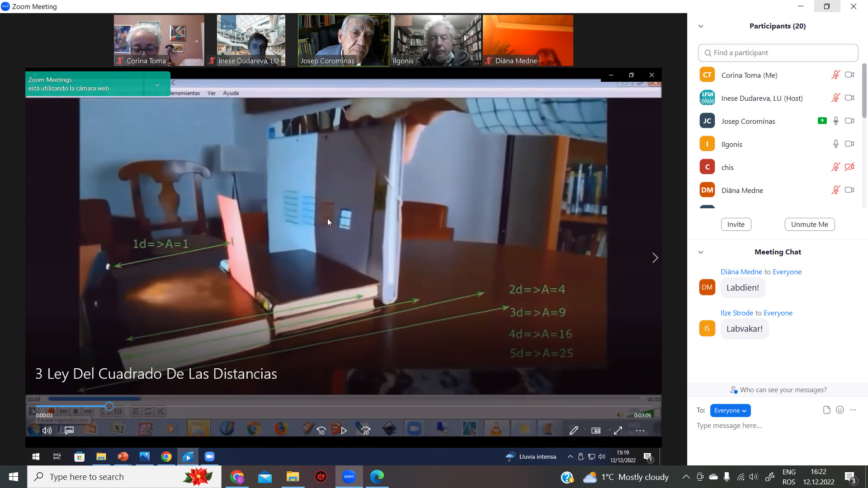Click the shared player's volume speaker icon
Image resolution: width=868 pixels, height=488 pixels.
(47, 431)
